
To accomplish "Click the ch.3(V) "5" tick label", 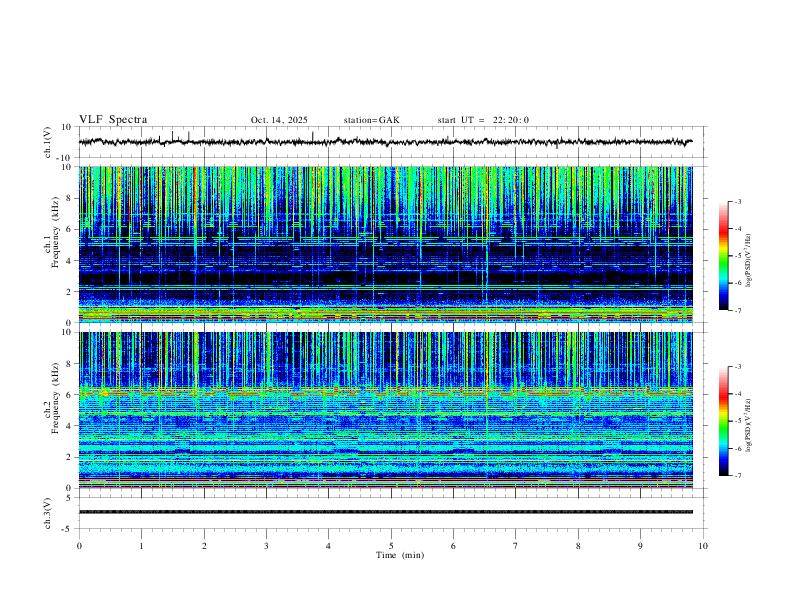I will click(x=70, y=498).
